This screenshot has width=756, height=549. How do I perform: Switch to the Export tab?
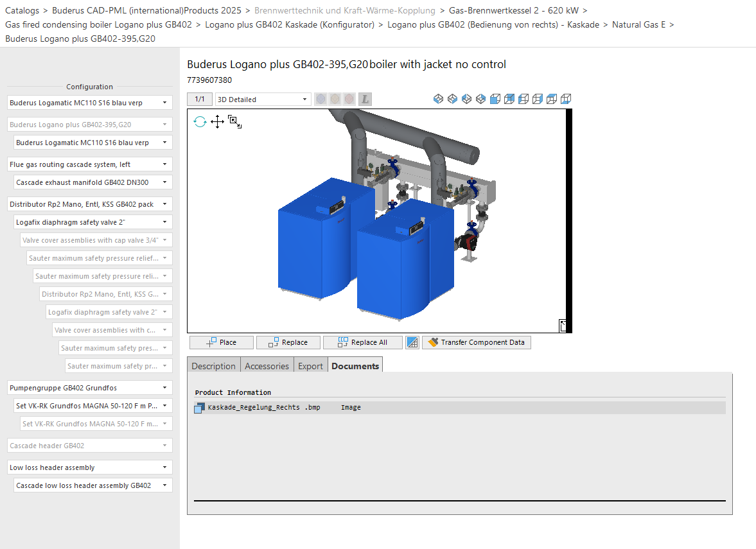(x=310, y=366)
